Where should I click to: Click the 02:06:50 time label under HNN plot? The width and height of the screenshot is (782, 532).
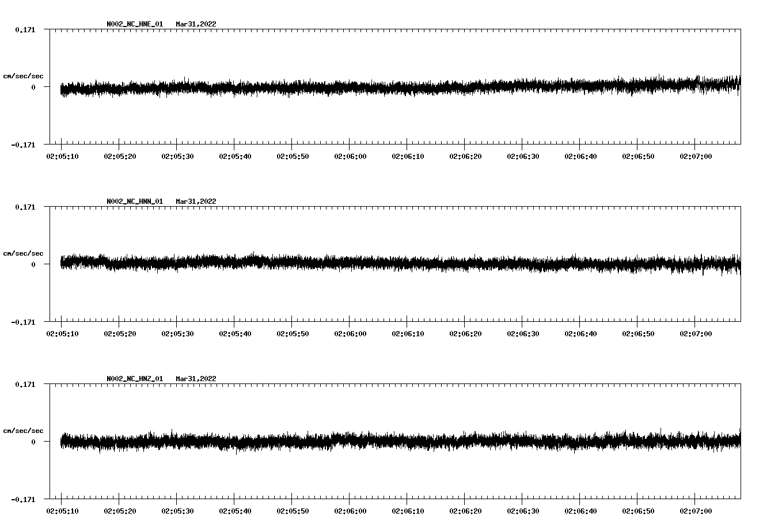(x=638, y=333)
